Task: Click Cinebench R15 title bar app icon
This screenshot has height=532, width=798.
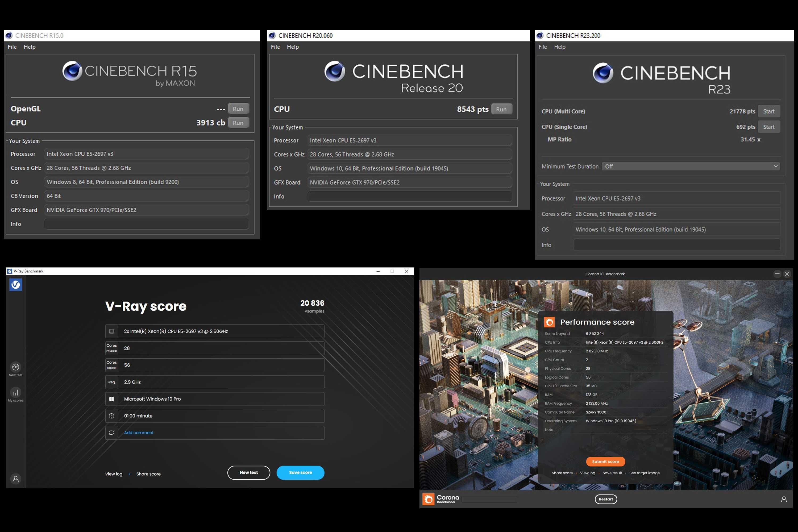Action: click(9, 36)
